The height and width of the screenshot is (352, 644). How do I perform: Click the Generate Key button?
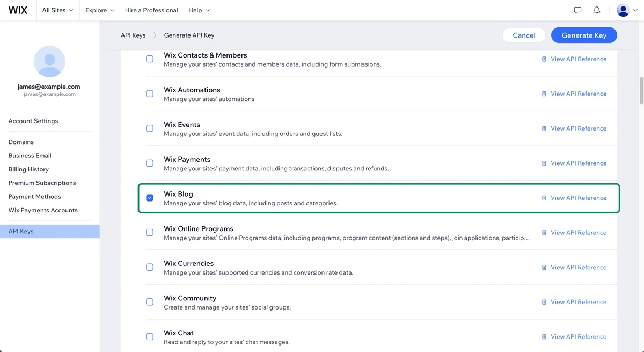[x=584, y=35]
